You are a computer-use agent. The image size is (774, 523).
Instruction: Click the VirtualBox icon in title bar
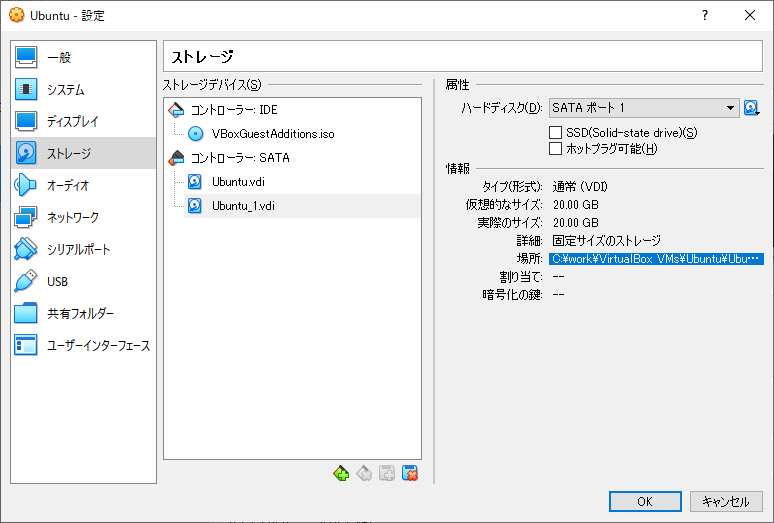tap(17, 15)
